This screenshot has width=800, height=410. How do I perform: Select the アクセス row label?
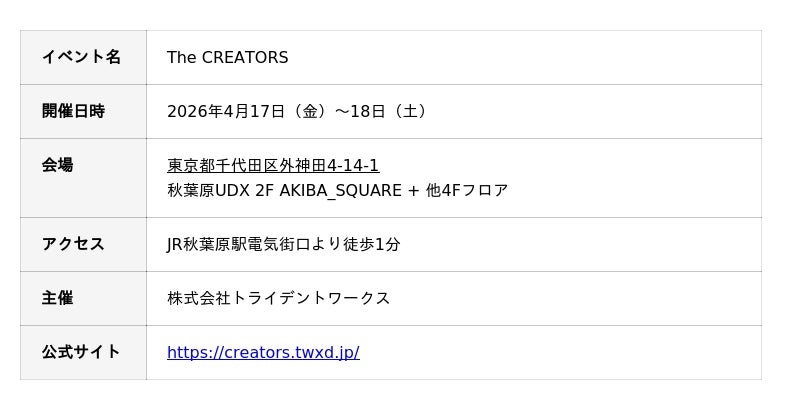tap(73, 244)
